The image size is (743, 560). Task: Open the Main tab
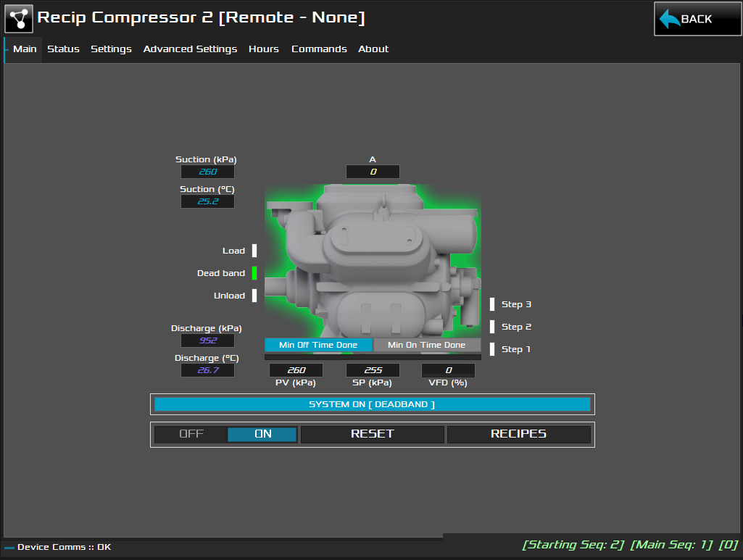(x=25, y=49)
